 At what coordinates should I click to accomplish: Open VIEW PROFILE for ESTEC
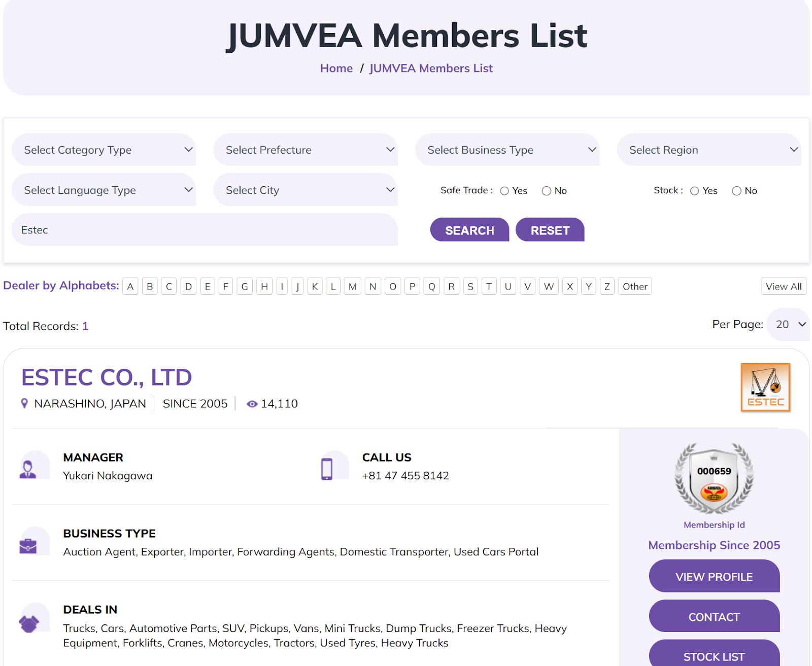click(x=714, y=576)
